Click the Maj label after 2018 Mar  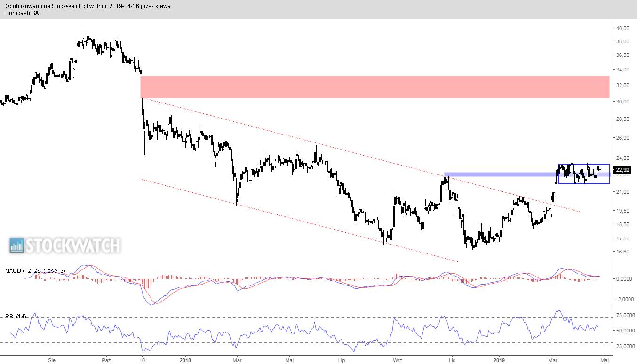tap(290, 360)
